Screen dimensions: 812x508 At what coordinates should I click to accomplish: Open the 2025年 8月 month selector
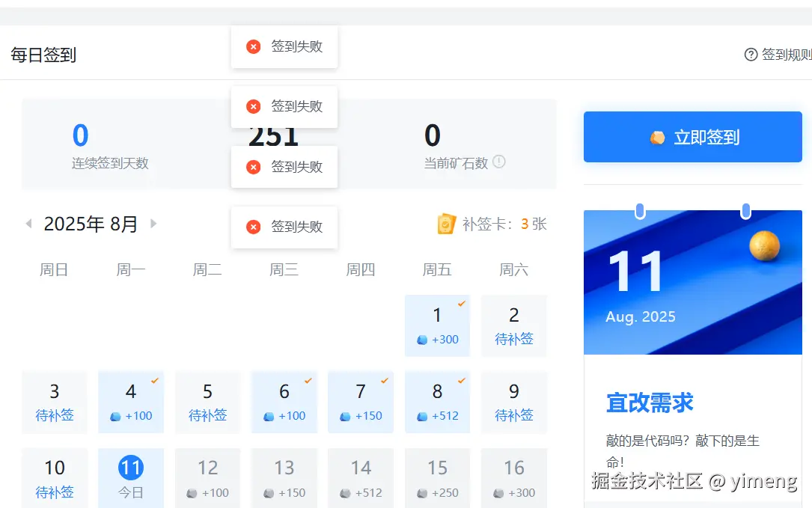click(90, 223)
